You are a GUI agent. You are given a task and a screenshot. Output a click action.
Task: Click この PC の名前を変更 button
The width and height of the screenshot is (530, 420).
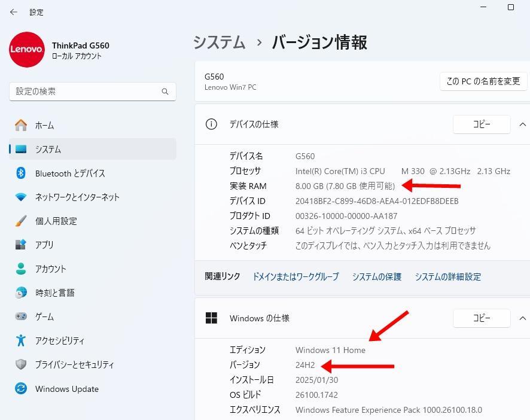[x=483, y=81]
